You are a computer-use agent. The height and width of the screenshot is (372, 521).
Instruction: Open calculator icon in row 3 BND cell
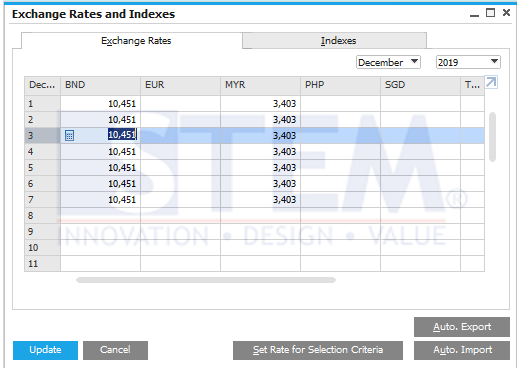coord(69,136)
